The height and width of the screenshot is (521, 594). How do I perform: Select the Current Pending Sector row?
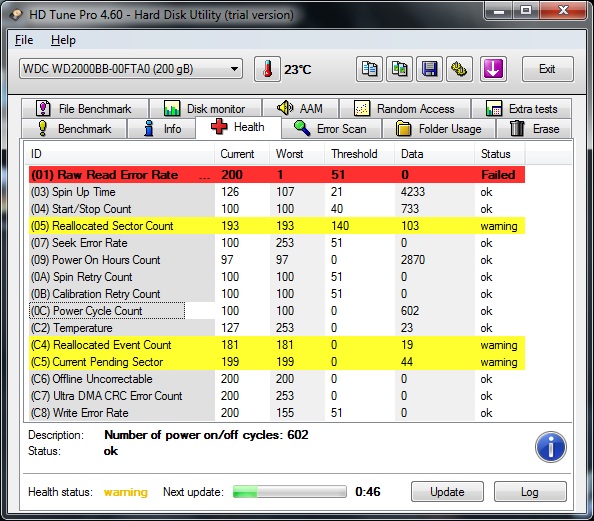(x=277, y=362)
